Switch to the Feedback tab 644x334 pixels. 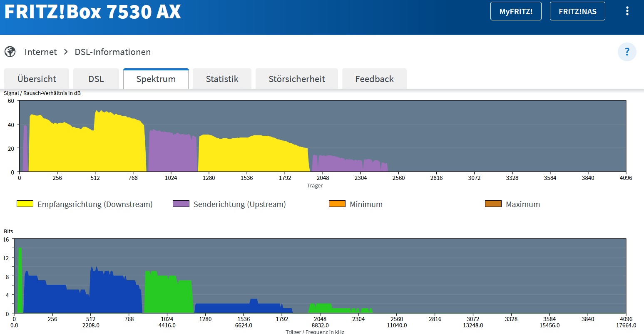pyautogui.click(x=374, y=79)
